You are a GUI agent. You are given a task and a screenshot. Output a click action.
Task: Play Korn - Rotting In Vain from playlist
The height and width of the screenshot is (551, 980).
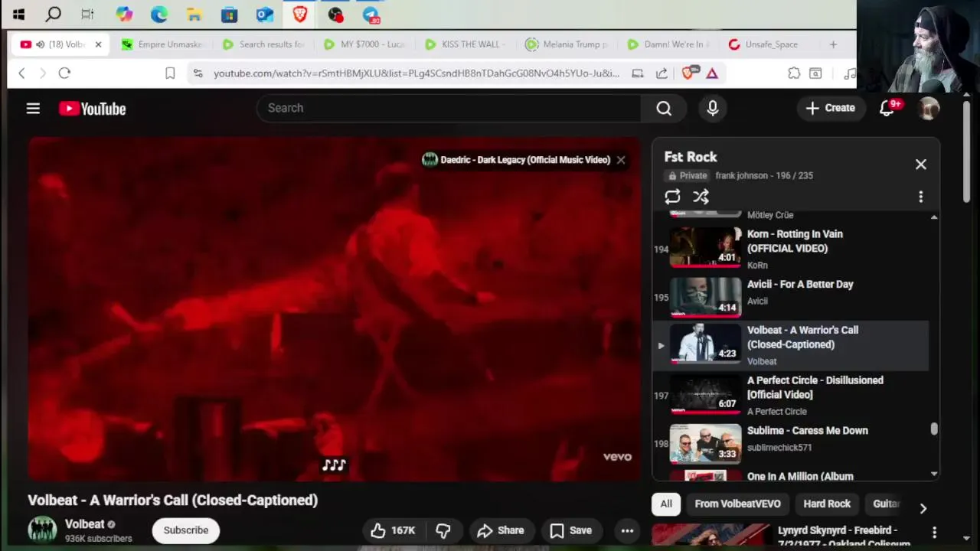coord(791,248)
